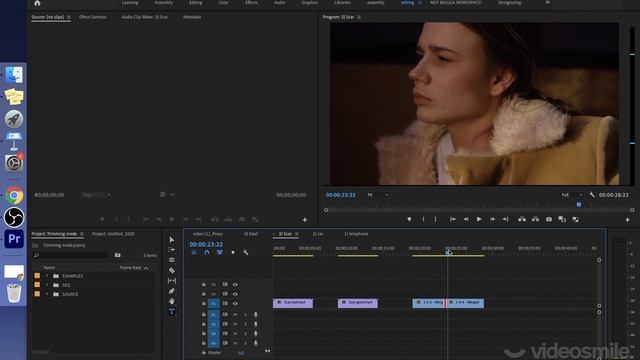Toggle sync lock on track A3
The height and width of the screenshot is (360, 640).
pyautogui.click(x=225, y=333)
